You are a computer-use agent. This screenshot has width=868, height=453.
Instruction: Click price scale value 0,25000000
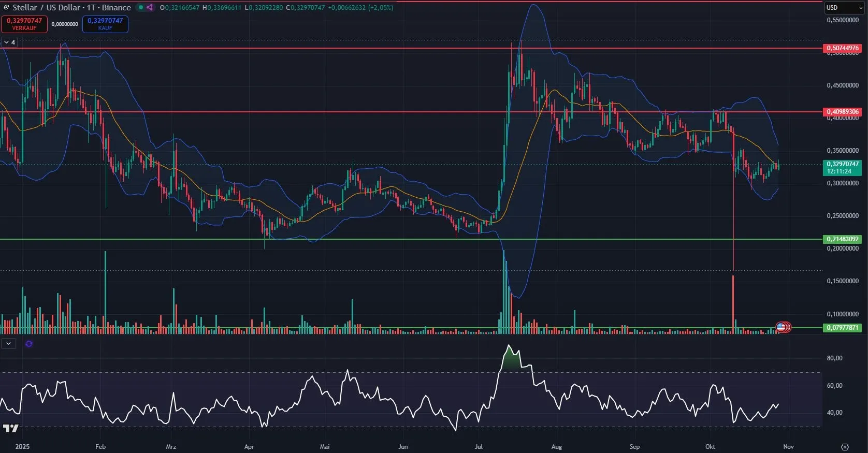click(x=843, y=216)
